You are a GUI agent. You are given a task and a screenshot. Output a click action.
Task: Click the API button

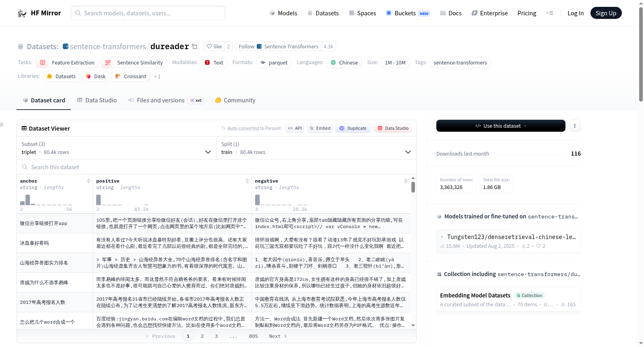point(295,128)
